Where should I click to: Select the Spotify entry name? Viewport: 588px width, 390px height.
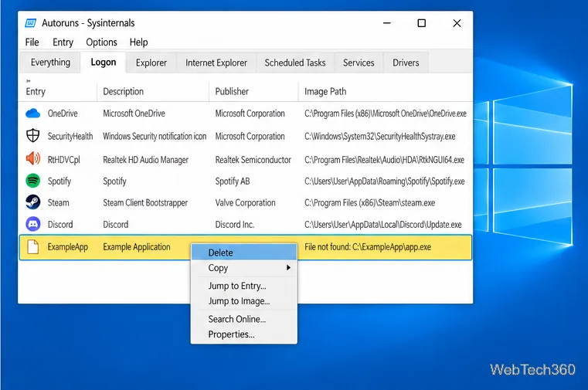tap(59, 181)
